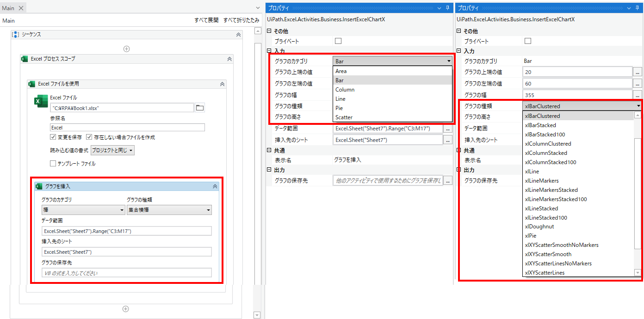Click the グラフの保存先 field in the designer card

point(126,273)
